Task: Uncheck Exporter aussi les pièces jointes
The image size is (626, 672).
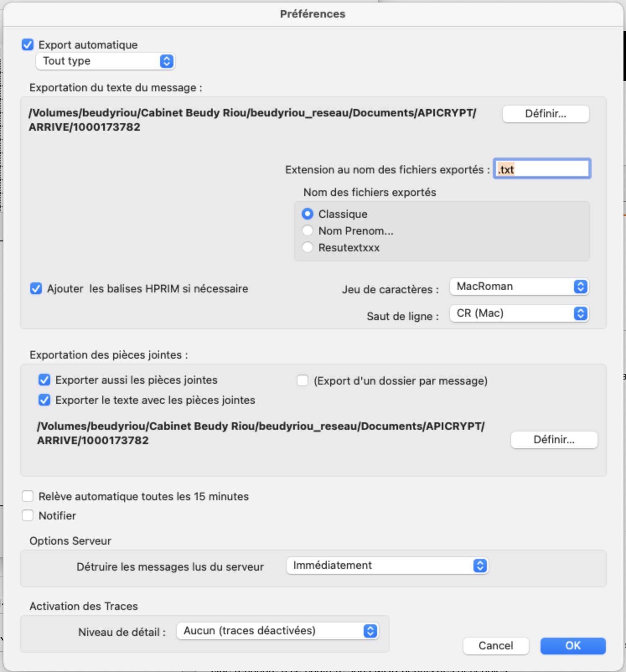Action: pos(44,380)
